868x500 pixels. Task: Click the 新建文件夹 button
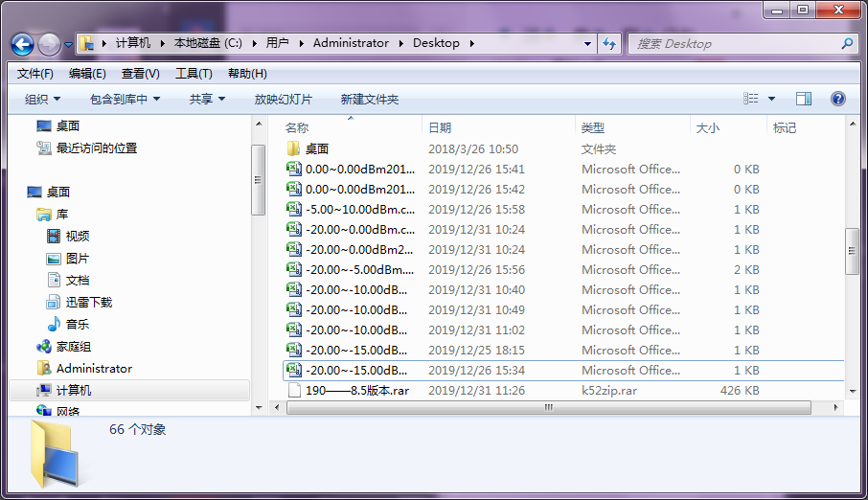click(x=369, y=100)
